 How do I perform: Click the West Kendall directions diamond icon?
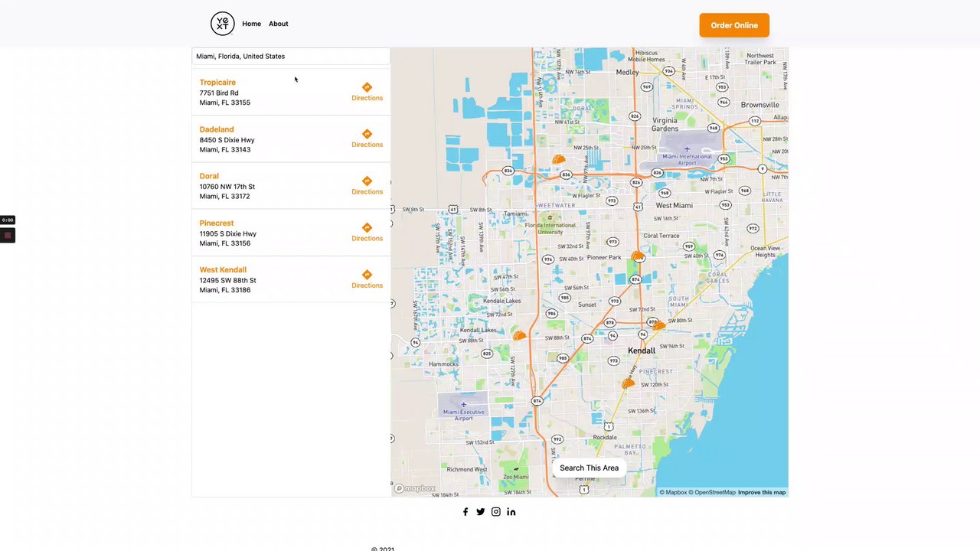[367, 275]
